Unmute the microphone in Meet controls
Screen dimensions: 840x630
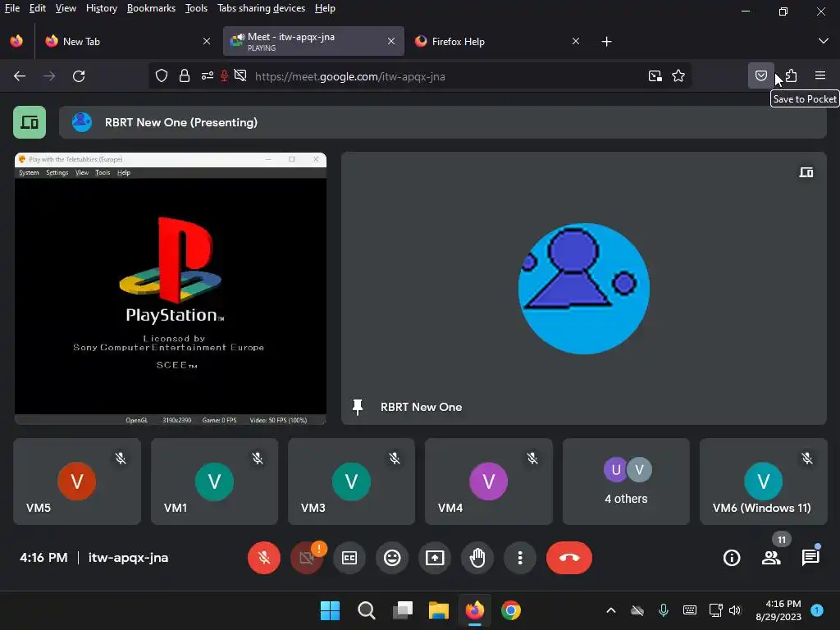click(x=263, y=558)
